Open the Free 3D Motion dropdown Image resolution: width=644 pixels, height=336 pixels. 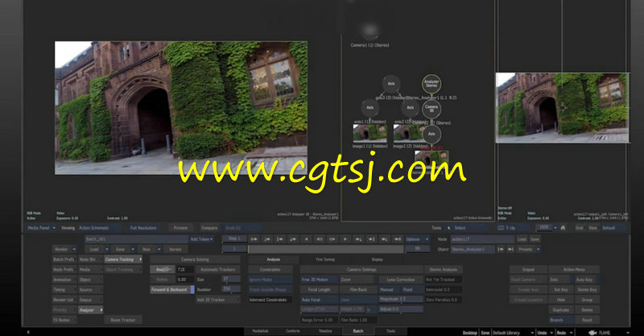(319, 280)
